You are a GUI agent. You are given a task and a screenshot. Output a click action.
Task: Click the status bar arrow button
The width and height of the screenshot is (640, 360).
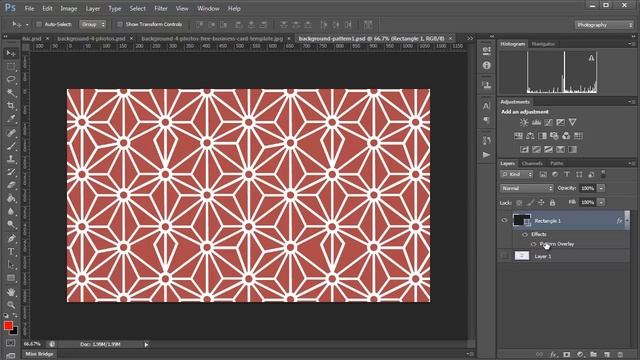[146, 344]
